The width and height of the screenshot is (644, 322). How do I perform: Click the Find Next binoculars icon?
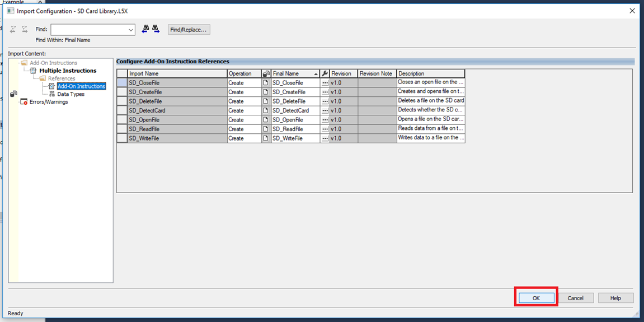coord(156,29)
